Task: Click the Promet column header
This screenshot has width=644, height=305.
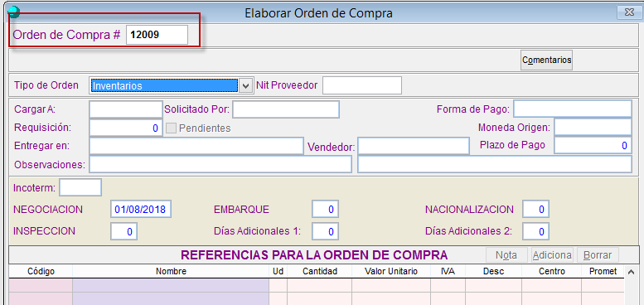Action: [603, 271]
